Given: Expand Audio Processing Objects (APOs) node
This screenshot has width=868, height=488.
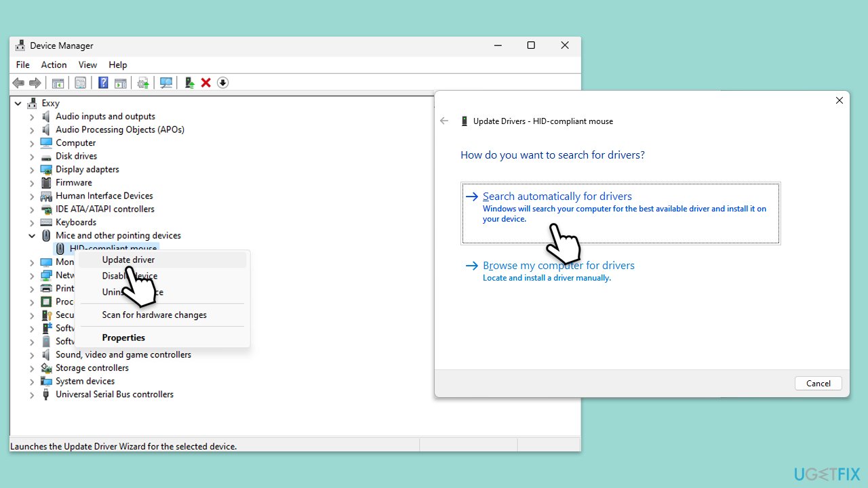Looking at the screenshot, I should click(x=31, y=129).
